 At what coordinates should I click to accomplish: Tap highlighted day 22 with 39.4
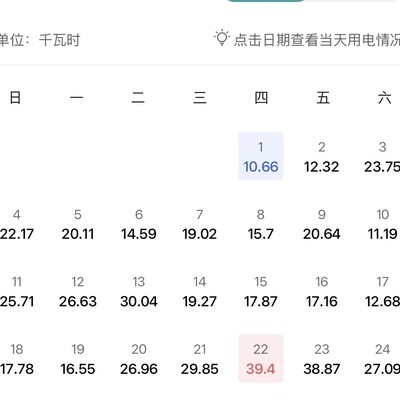[261, 358]
